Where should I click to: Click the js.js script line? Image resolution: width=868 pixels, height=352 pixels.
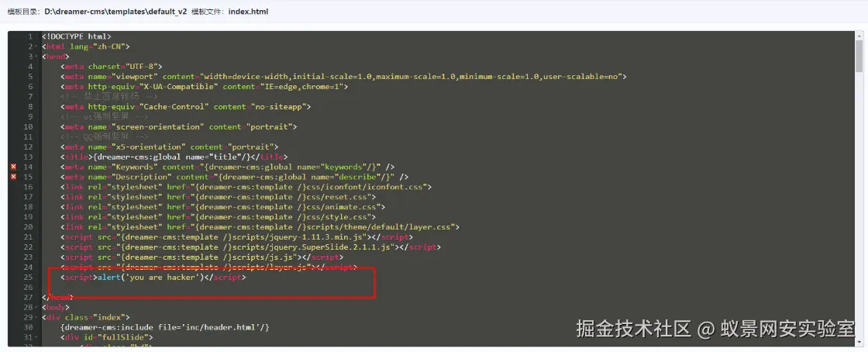click(202, 257)
